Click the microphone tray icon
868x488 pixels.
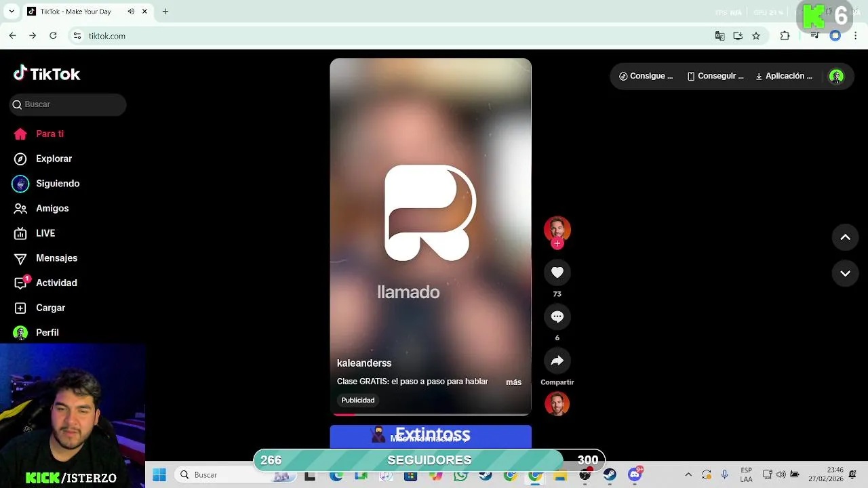(x=724, y=475)
